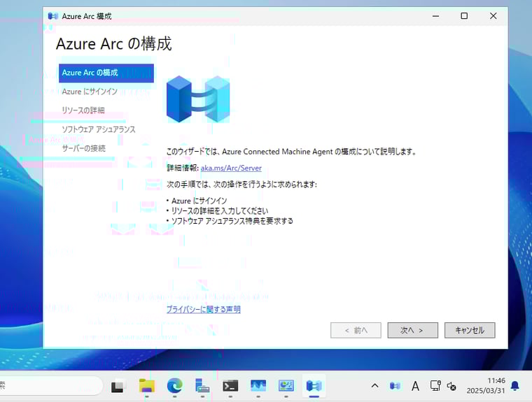The image size is (532, 402).
Task: Open the network status tray icon
Action: pos(435,386)
